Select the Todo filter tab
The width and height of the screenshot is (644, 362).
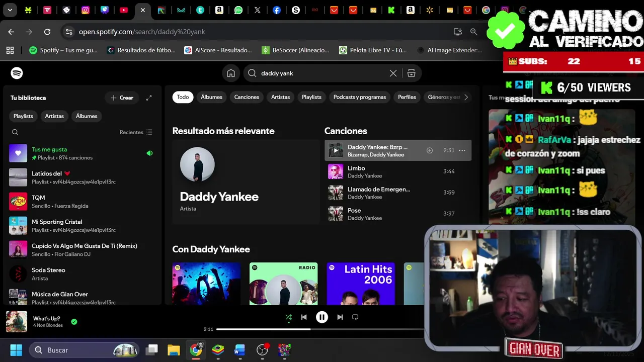click(x=183, y=97)
